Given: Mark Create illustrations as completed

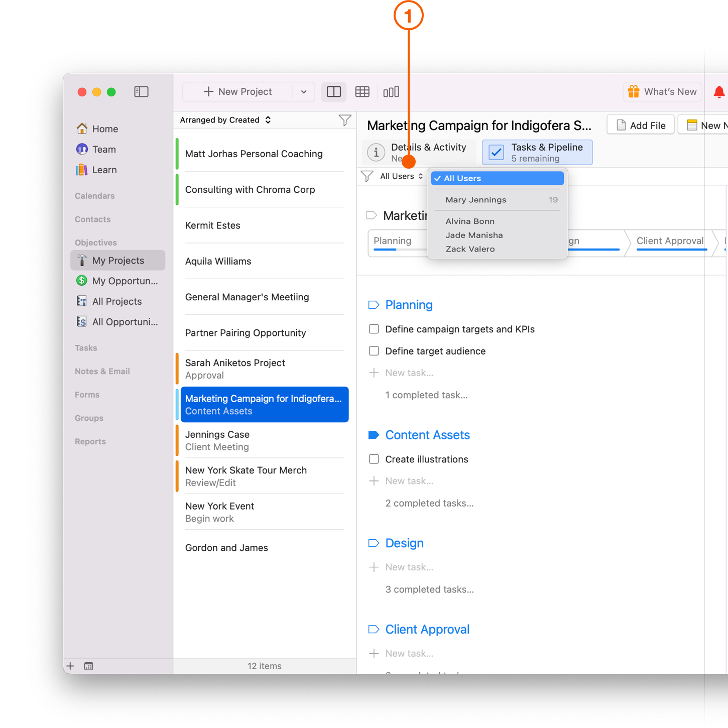Looking at the screenshot, I should [x=374, y=458].
